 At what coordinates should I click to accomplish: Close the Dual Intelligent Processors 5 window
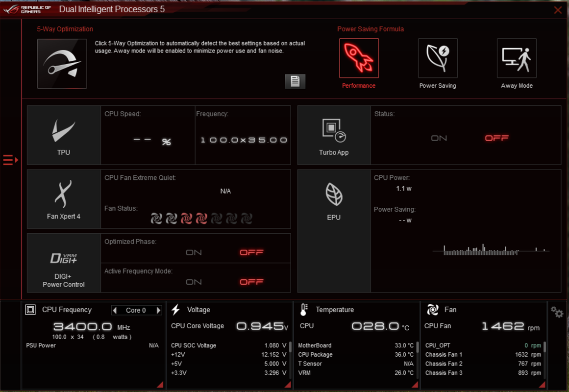pos(558,10)
